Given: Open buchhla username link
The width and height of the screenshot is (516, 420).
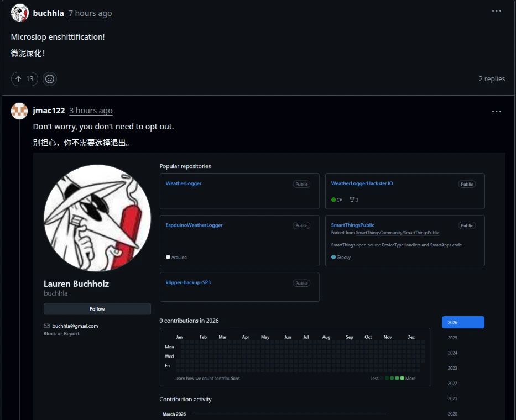Looking at the screenshot, I should (48, 13).
